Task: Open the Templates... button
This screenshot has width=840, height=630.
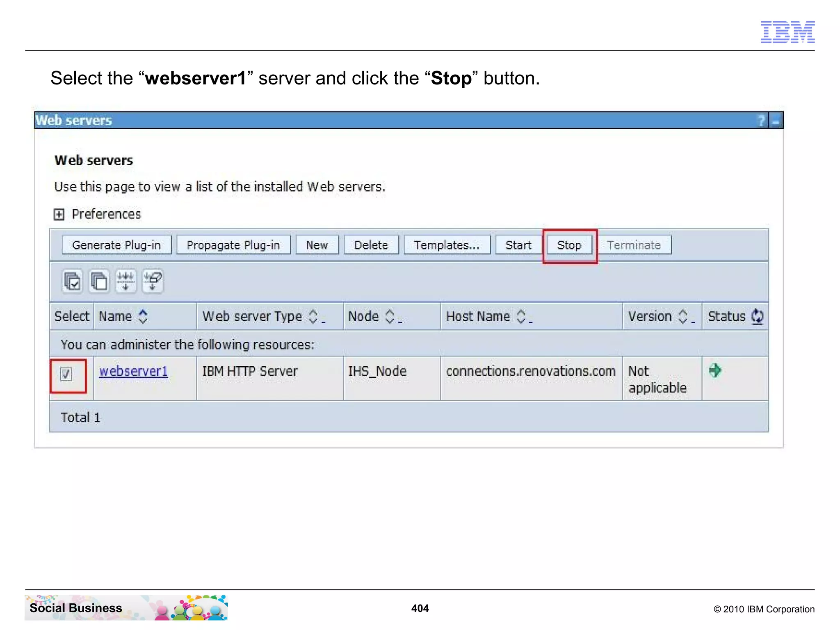Action: pyautogui.click(x=447, y=245)
